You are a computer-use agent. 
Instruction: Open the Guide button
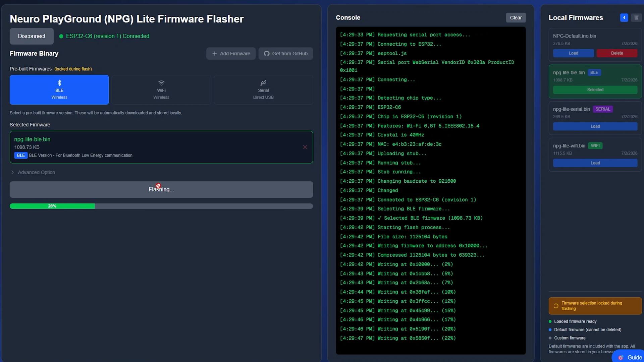pos(629,357)
